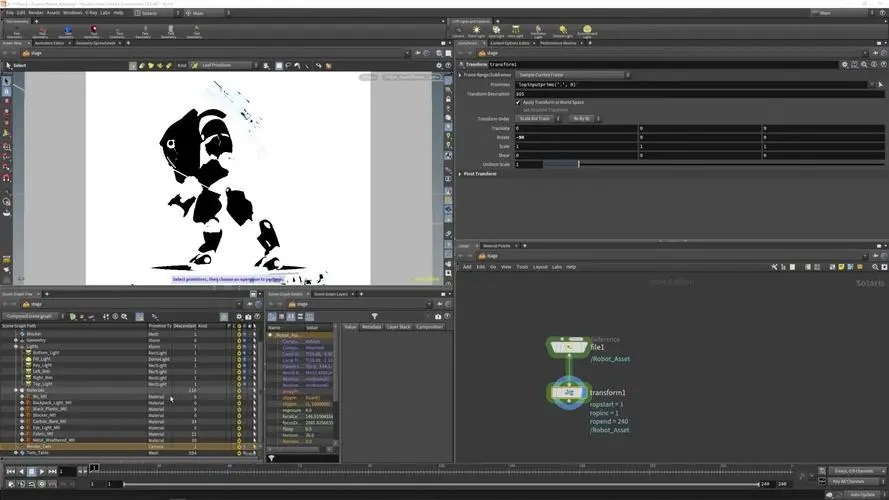The width and height of the screenshot is (889, 500).
Task: Click the Camera shelf tool icon
Action: click(458, 30)
